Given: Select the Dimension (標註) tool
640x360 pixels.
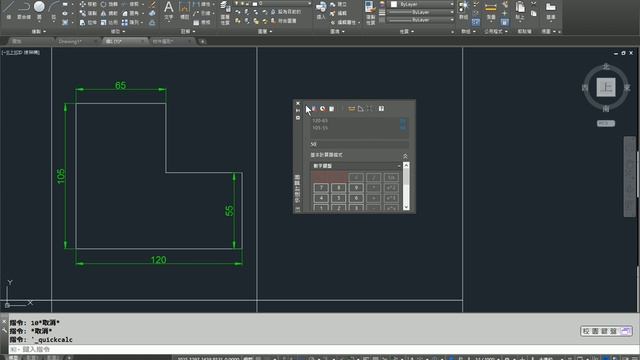Looking at the screenshot, I should (184, 10).
